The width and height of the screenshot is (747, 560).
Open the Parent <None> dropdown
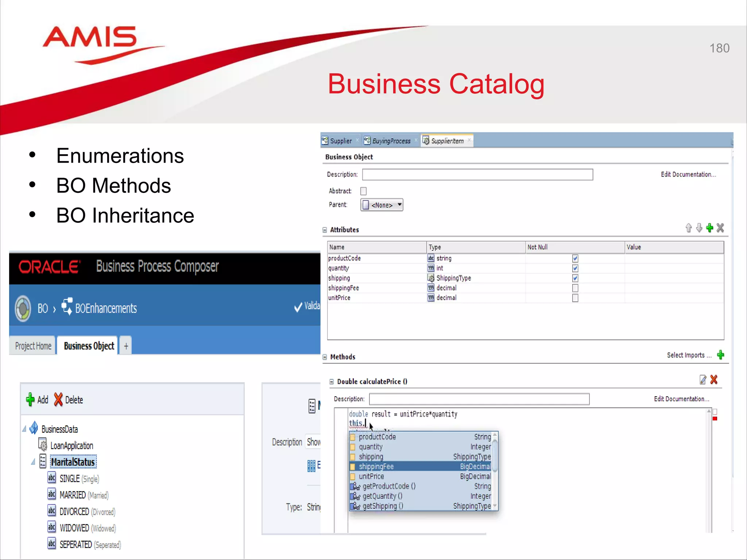pyautogui.click(x=382, y=205)
